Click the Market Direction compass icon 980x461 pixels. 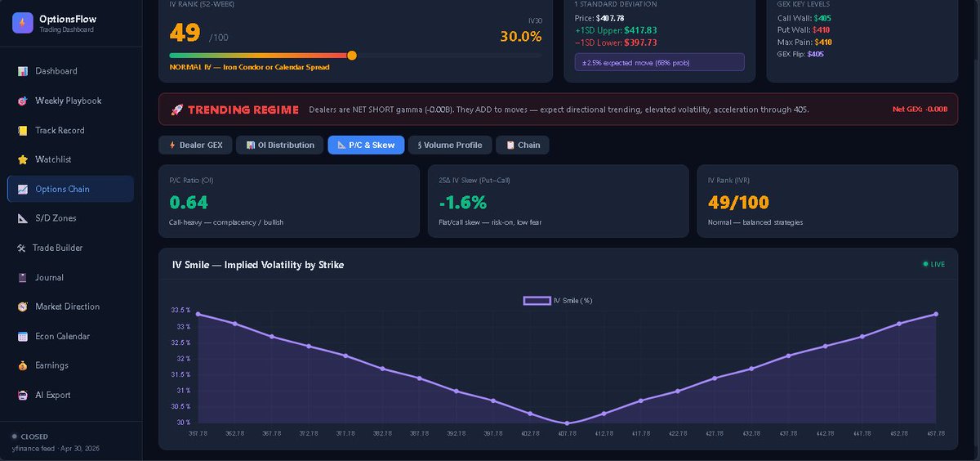23,307
